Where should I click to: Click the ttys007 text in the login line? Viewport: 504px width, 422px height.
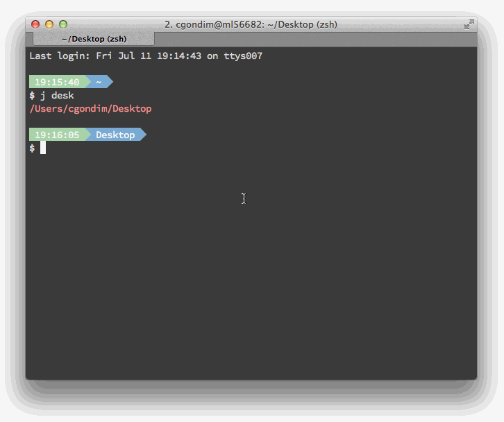[243, 56]
